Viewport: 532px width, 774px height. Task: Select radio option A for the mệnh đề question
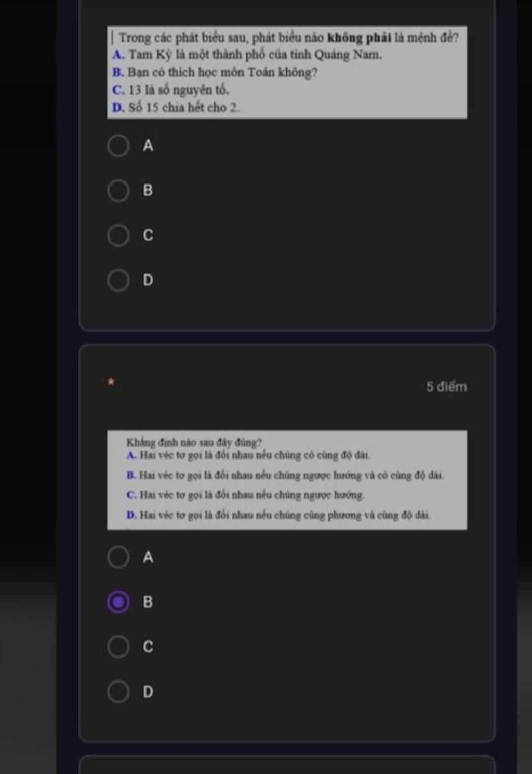click(x=118, y=146)
